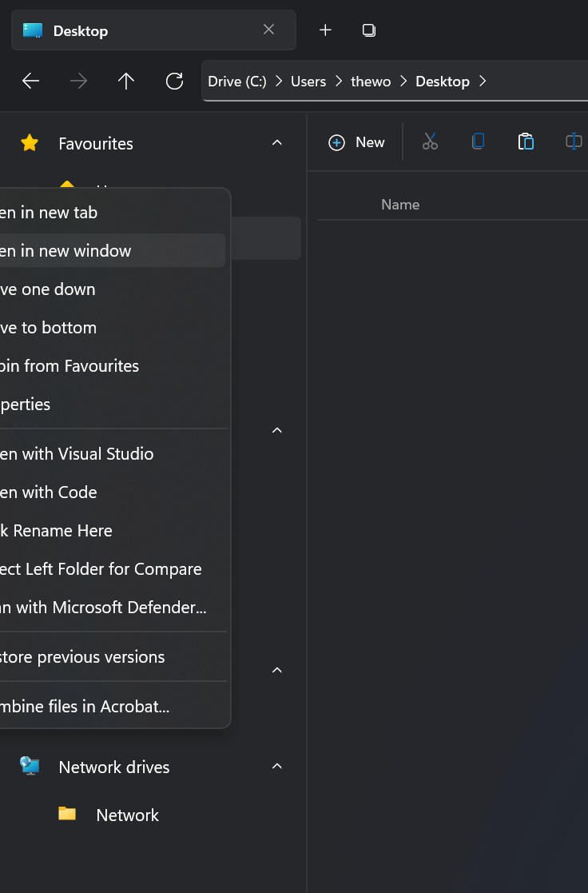Viewport: 588px width, 893px height.
Task: Click the Paste icon
Action: 526,141
